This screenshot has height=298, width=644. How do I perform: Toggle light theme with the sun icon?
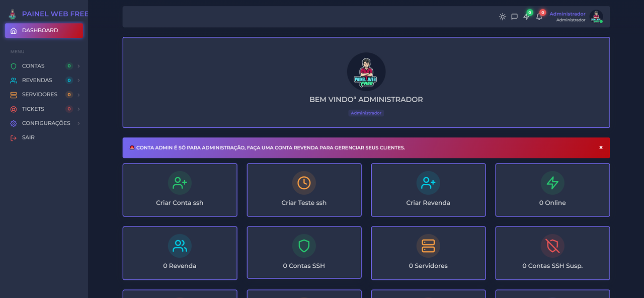click(503, 17)
